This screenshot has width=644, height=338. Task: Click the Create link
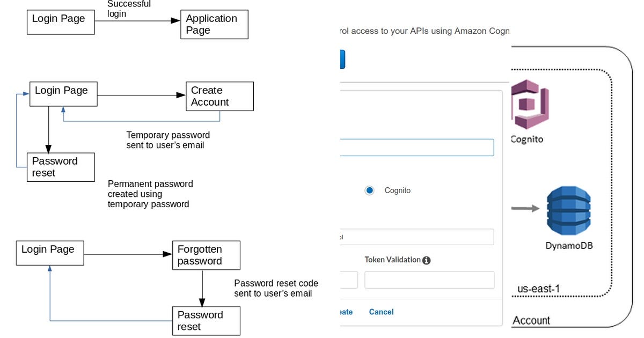[x=347, y=312]
